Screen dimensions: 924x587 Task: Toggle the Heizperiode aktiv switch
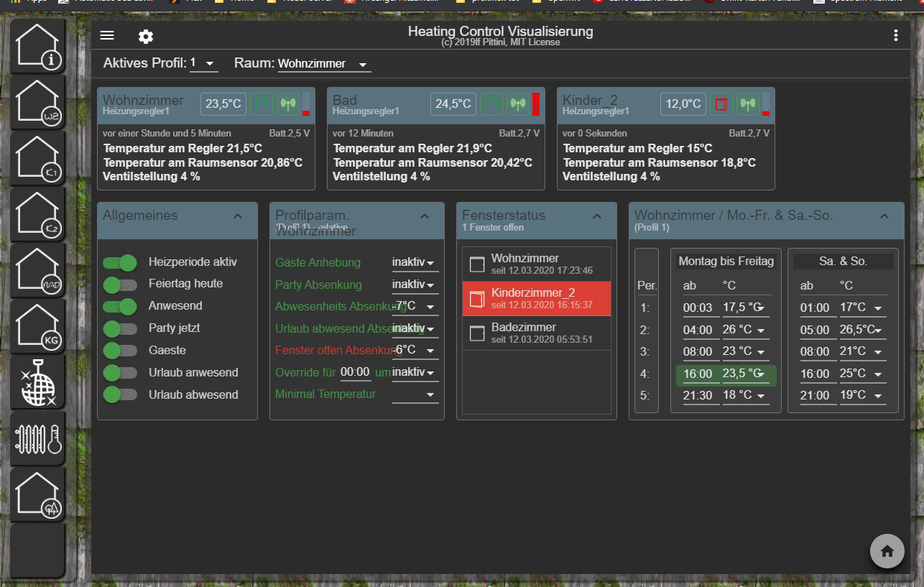click(120, 262)
